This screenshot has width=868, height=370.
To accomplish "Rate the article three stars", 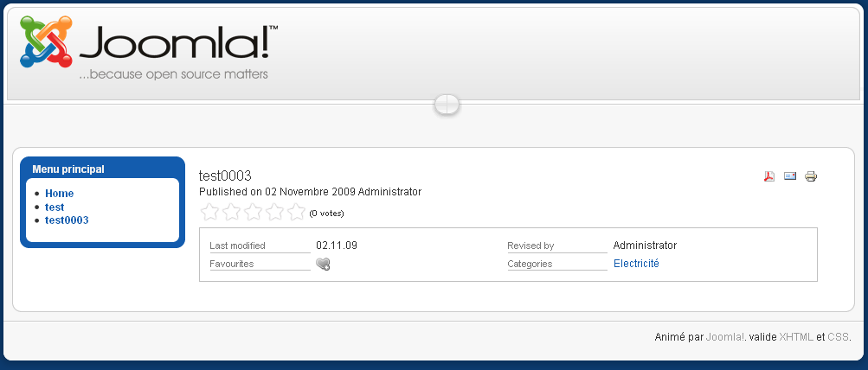I will (253, 212).
